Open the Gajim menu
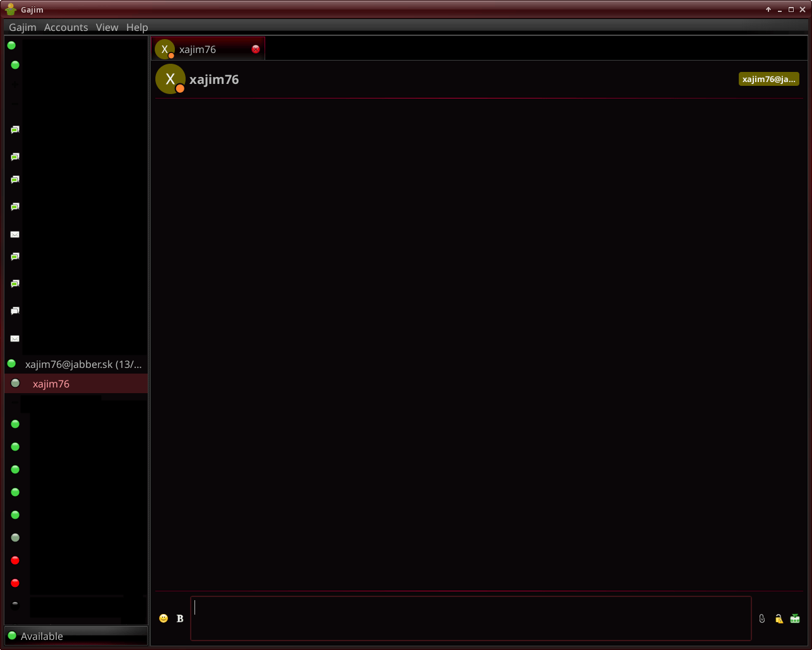This screenshot has width=812, height=650. [x=23, y=27]
